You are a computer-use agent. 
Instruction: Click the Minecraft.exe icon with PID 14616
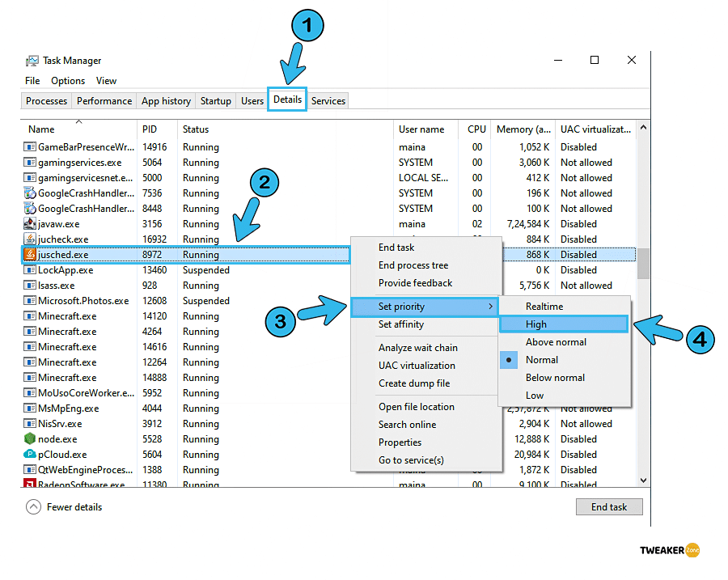pos(30,346)
